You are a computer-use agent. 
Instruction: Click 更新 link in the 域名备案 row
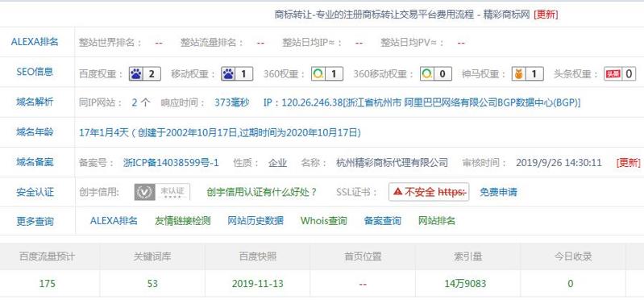click(628, 163)
